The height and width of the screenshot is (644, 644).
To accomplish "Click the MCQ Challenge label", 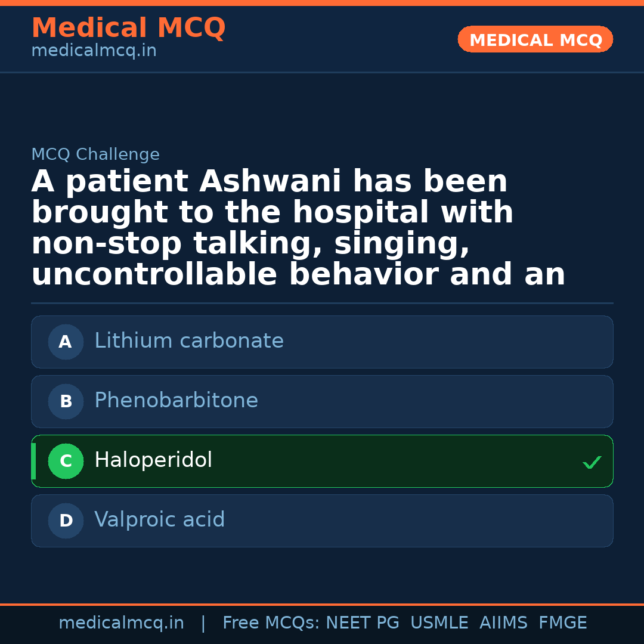I will (95, 154).
